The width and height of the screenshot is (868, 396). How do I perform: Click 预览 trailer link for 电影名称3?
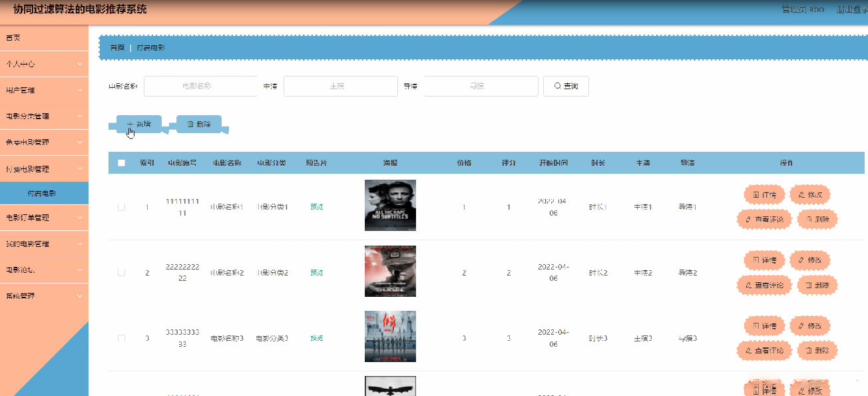pyautogui.click(x=316, y=338)
